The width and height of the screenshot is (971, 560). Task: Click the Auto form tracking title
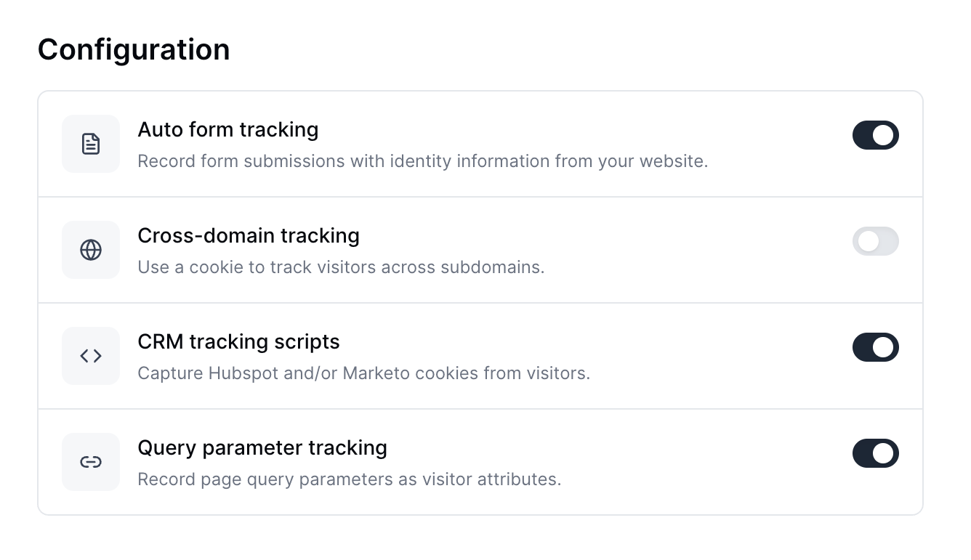227,130
